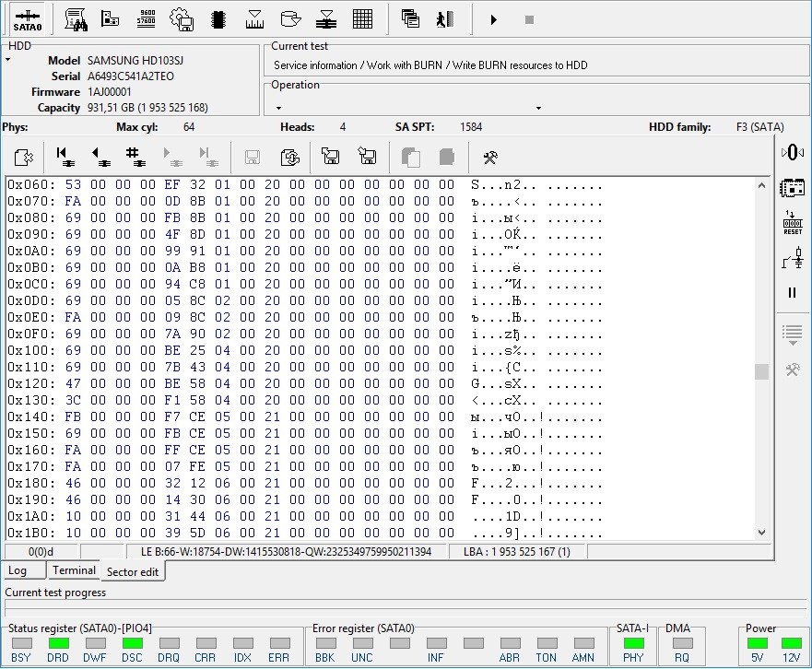Select byte 47 in row 0x120
Image resolution: width=812 pixels, height=669 pixels.
pyautogui.click(x=73, y=383)
